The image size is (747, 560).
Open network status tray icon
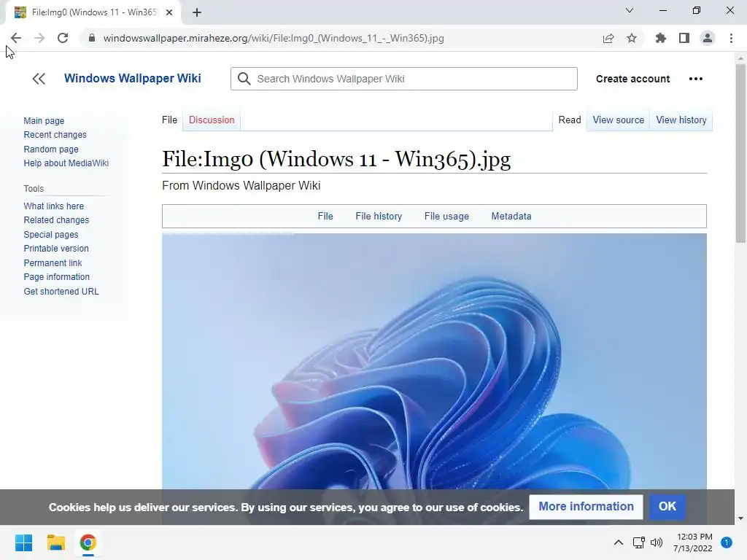pos(638,542)
